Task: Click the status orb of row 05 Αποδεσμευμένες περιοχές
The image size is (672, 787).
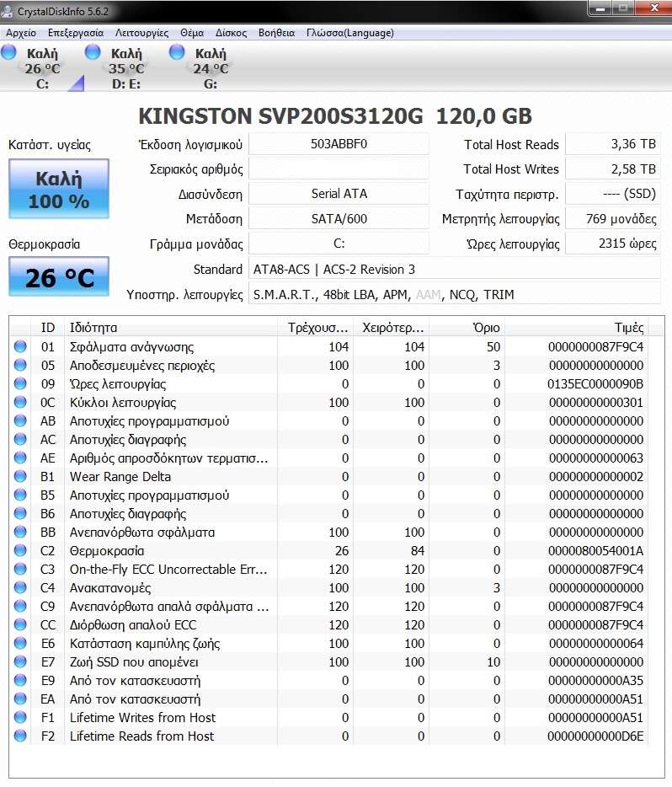Action: [20, 365]
